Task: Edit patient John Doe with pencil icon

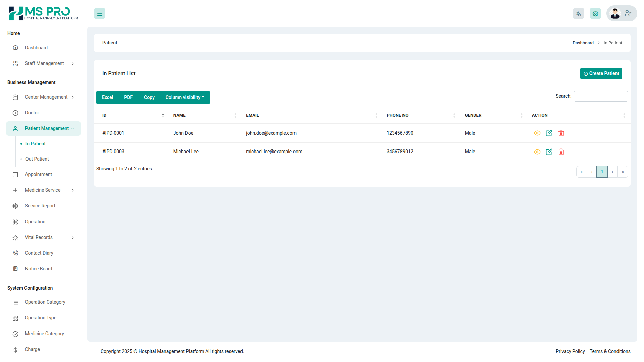Action: (549, 133)
